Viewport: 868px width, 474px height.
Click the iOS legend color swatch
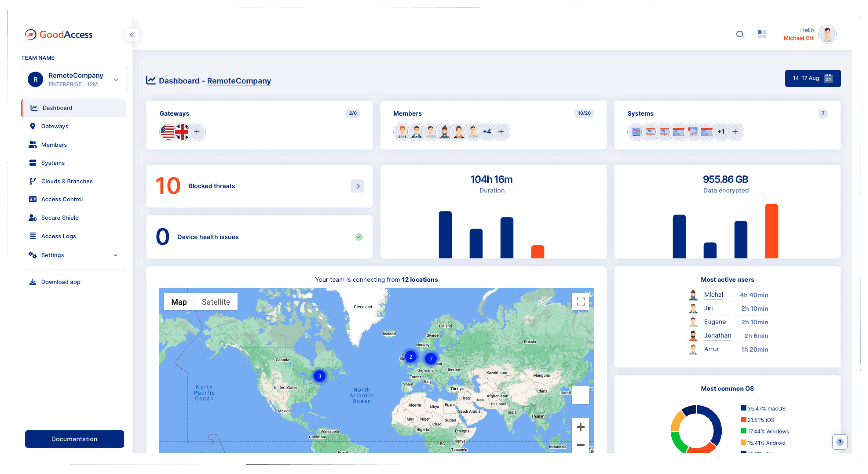(743, 420)
